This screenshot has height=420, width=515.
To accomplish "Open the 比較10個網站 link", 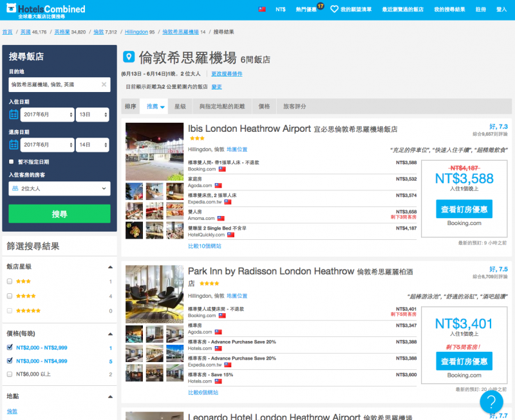I will [205, 246].
